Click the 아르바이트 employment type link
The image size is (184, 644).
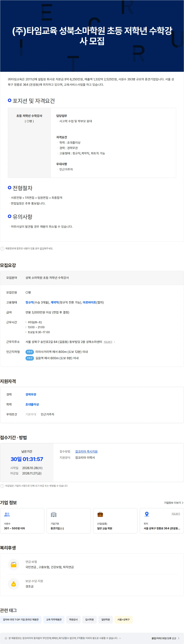pos(89,302)
